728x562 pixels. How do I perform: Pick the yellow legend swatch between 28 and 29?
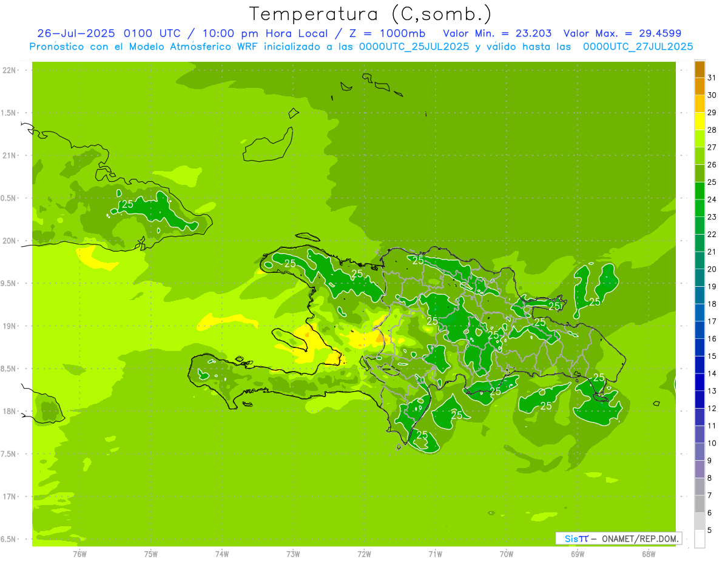[699, 122]
